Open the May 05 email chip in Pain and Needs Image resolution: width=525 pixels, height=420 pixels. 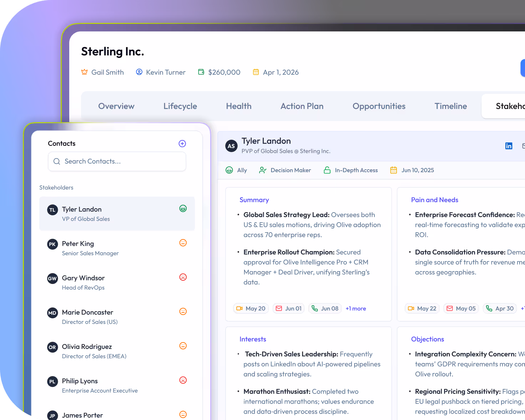(461, 309)
